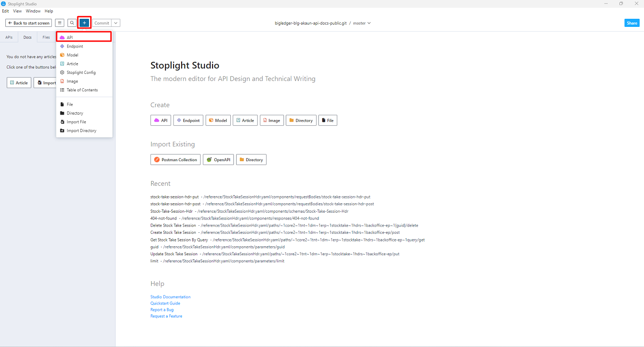Choose Import Directory from the add menu
Screen dimensions: 644x347
pyautogui.click(x=81, y=131)
